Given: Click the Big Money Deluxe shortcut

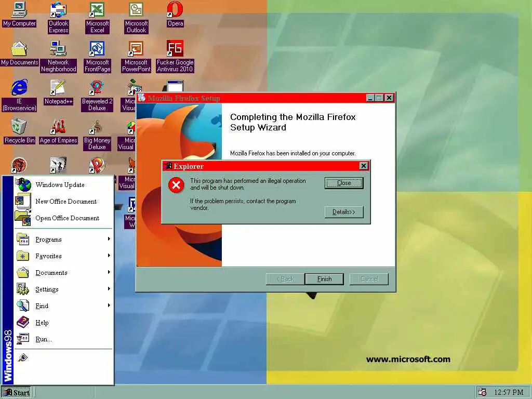Looking at the screenshot, I should pyautogui.click(x=97, y=135).
